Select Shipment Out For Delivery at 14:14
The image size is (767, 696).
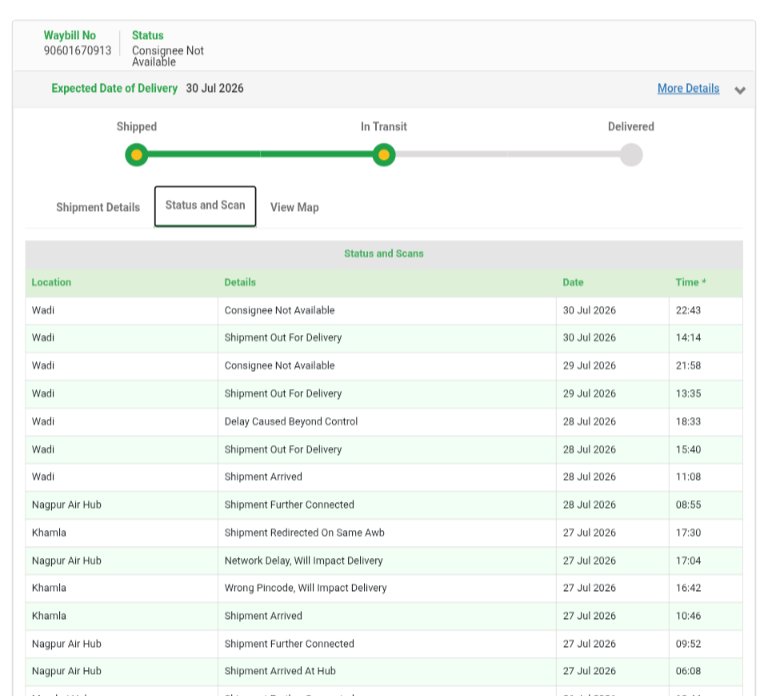[x=384, y=338]
